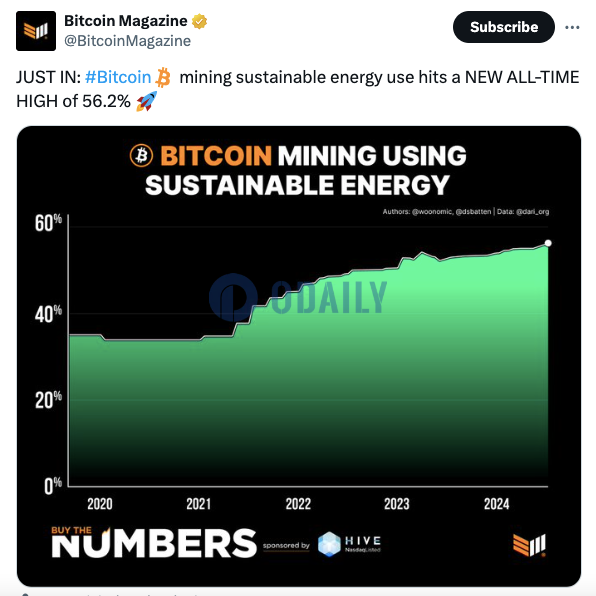Click the authors credit text on chart
596x596 pixels.
click(466, 212)
